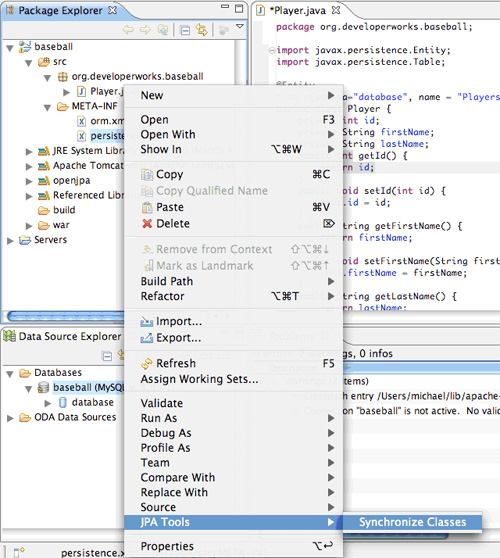The width and height of the screenshot is (500, 558).
Task: Choose Export... from the context menu
Action: point(233,338)
